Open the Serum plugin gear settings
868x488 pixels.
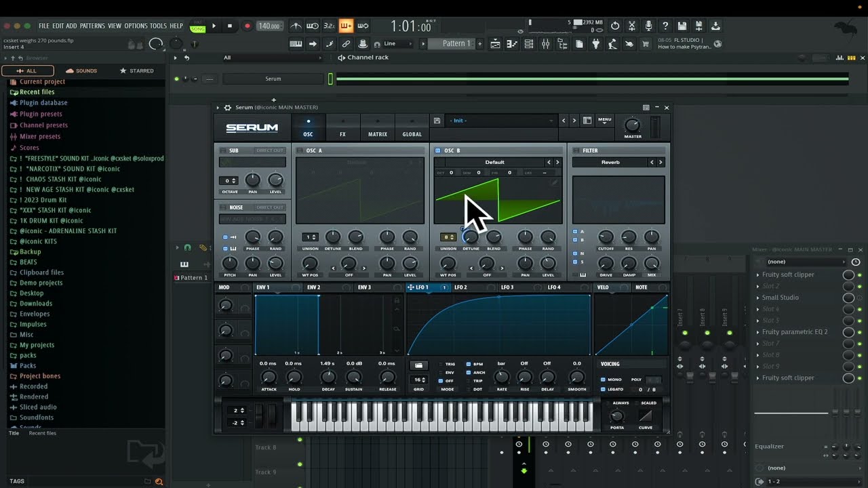[x=227, y=107]
